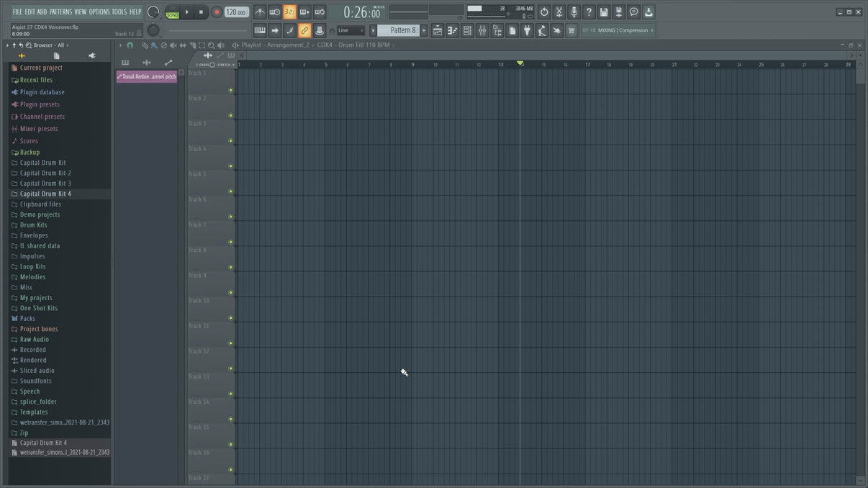Open the Browser - All dropdown
The image size is (868, 488).
(x=50, y=45)
